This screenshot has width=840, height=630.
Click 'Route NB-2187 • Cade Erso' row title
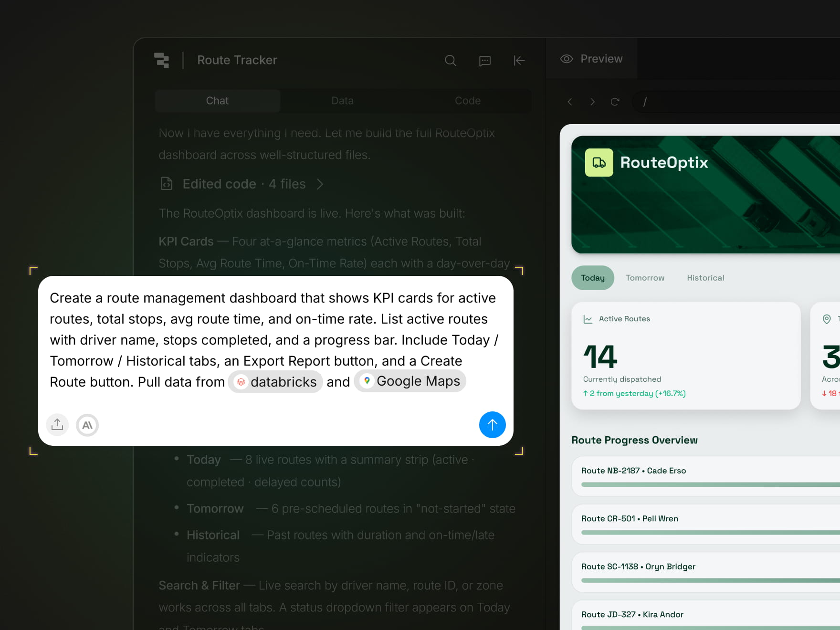(633, 471)
